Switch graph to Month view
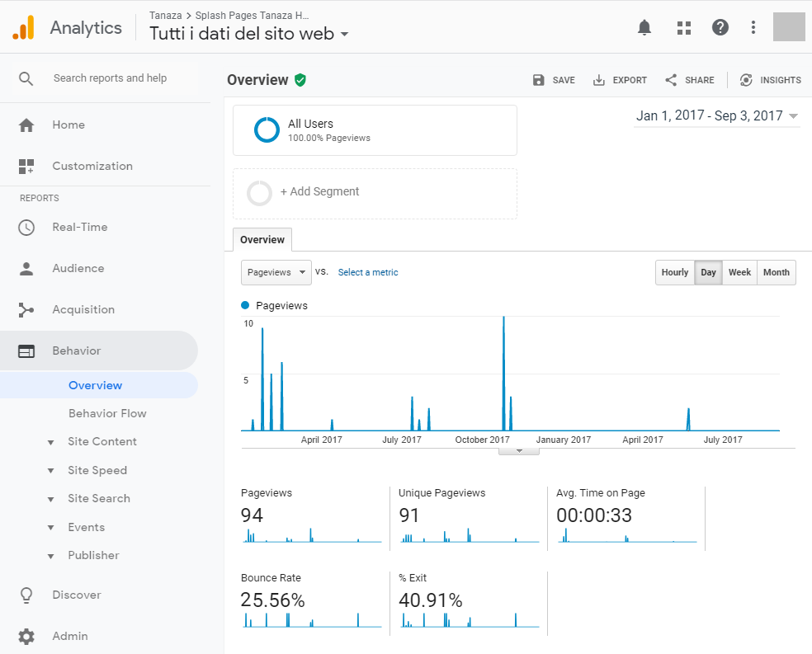This screenshot has height=654, width=812. pos(777,273)
